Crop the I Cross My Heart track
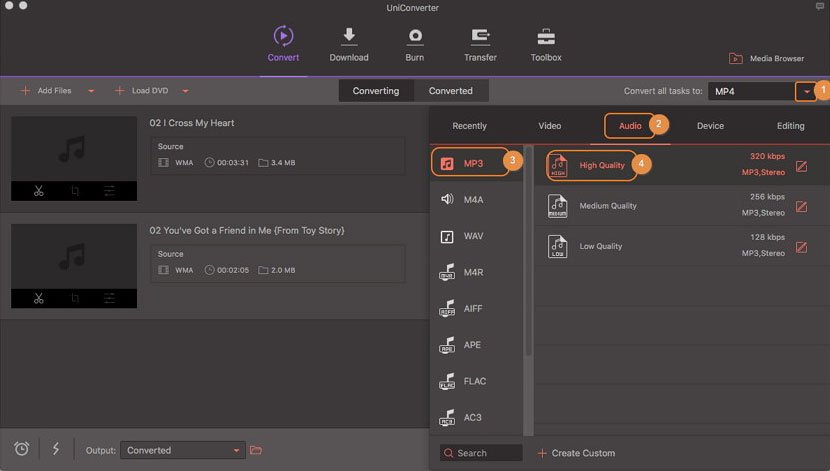 pos(75,191)
